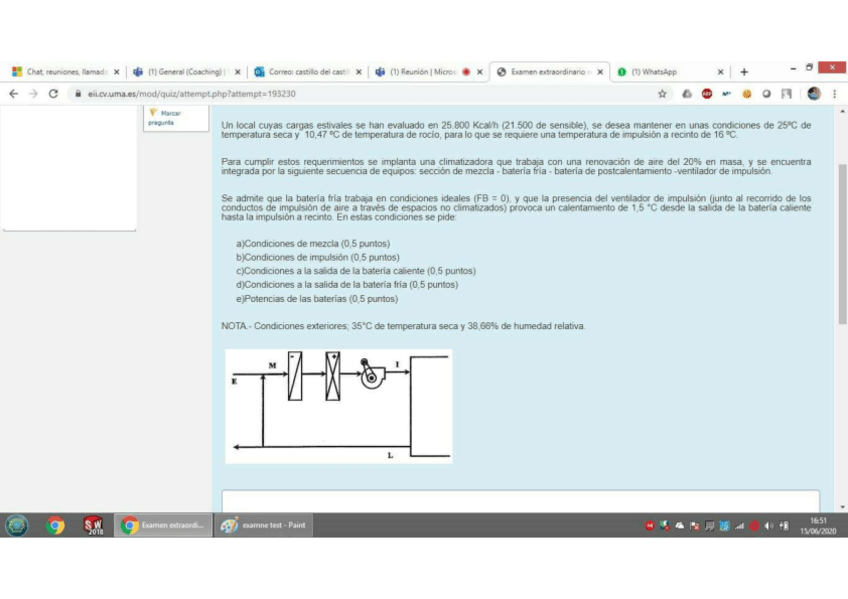848x599 pixels.
Task: Open the cookie extension icon
Action: [x=746, y=94]
